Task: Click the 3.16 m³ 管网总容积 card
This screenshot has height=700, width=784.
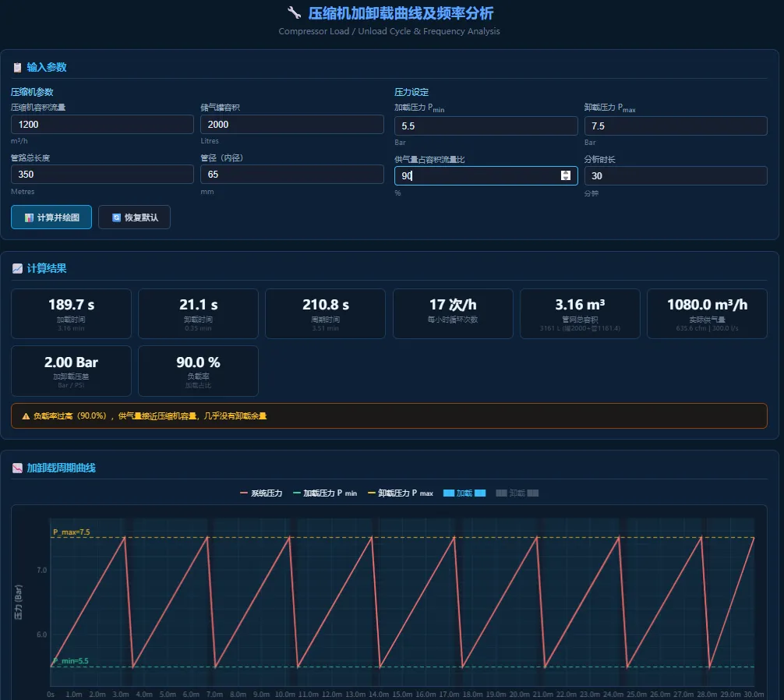Action: pyautogui.click(x=580, y=313)
